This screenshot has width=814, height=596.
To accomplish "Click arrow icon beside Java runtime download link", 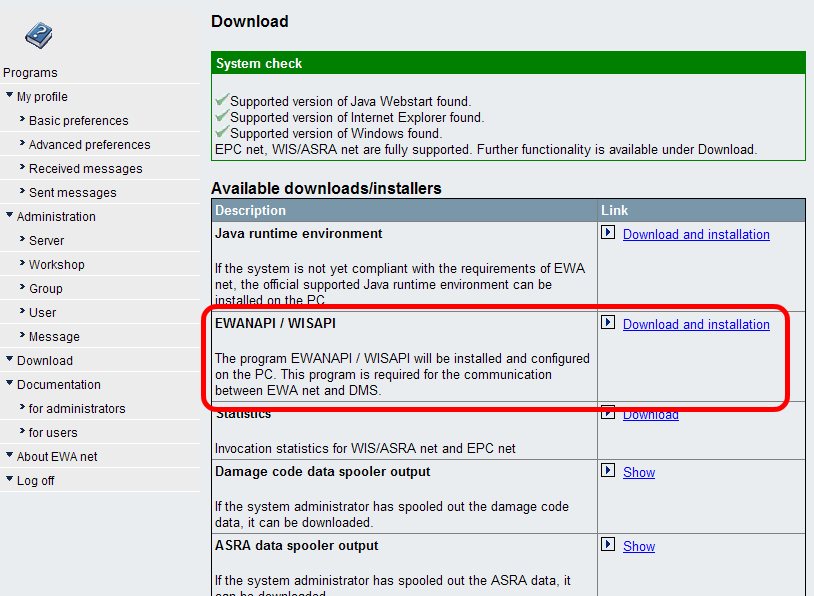I will tap(608, 233).
